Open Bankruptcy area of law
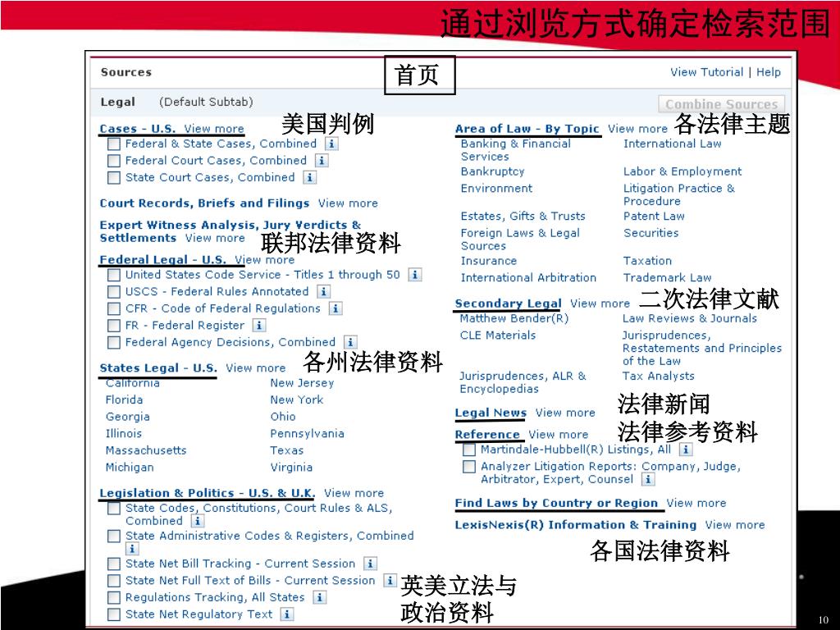The width and height of the screenshot is (840, 630). [x=492, y=171]
